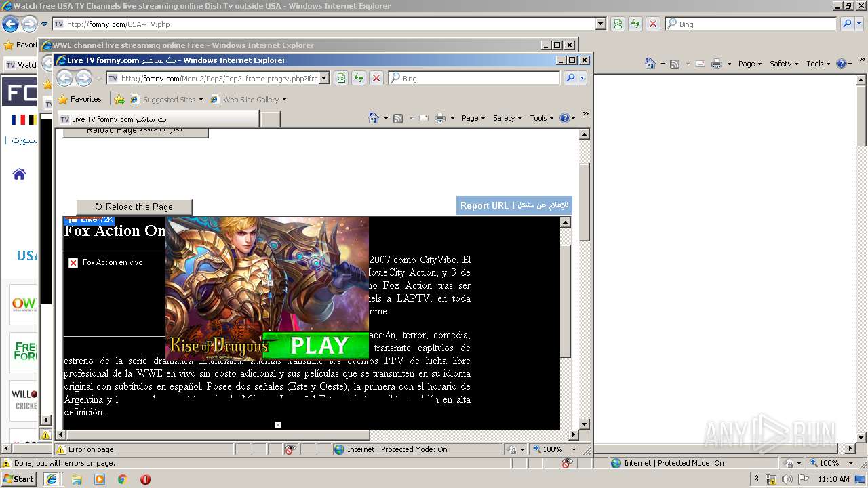The height and width of the screenshot is (488, 868).
Task: Refresh page in main USA TV window
Action: [x=635, y=24]
